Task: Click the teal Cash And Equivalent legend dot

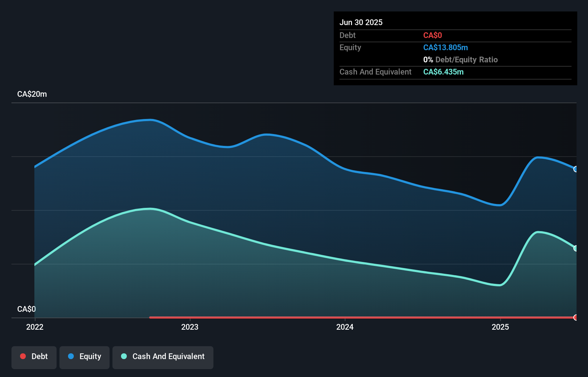Action: coord(124,356)
